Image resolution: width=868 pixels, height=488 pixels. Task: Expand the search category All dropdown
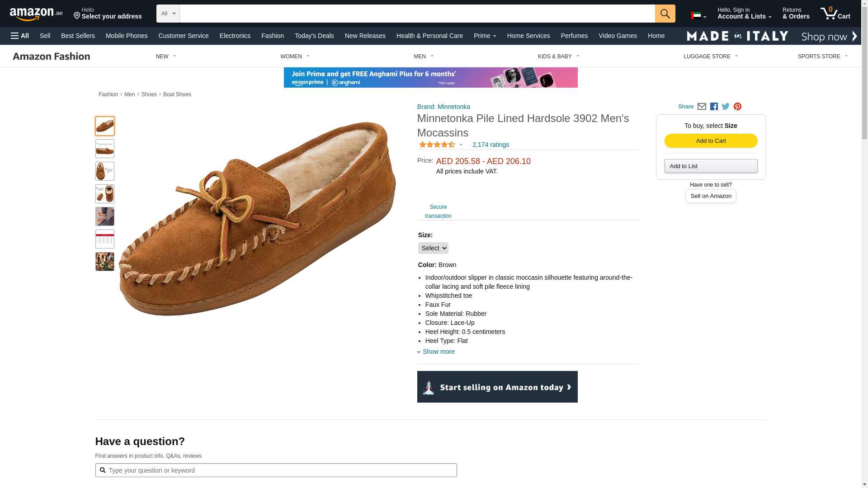pos(168,14)
